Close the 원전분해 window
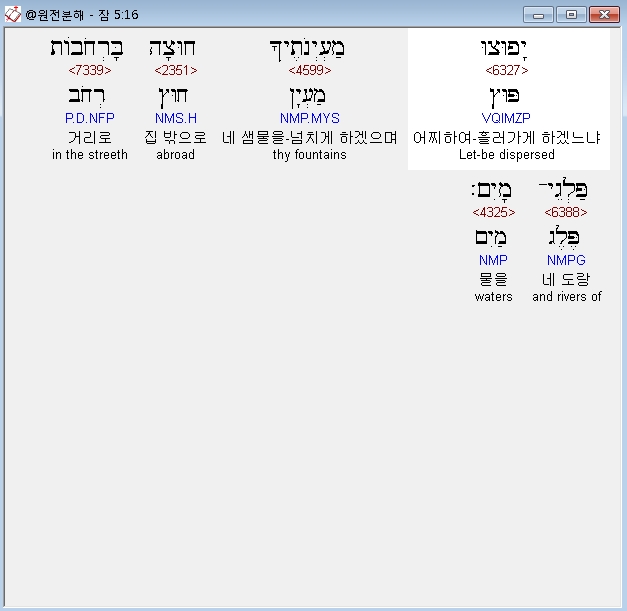 coord(605,15)
